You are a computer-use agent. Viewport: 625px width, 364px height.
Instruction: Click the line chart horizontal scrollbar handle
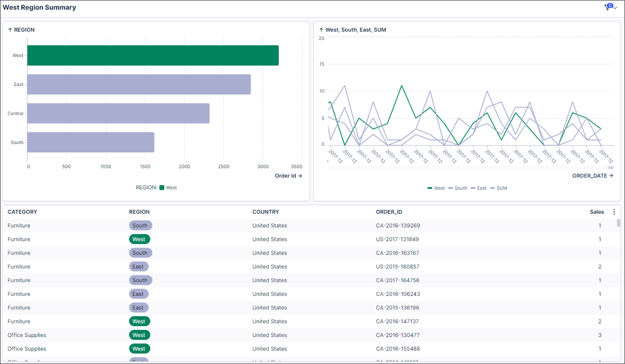(611, 168)
